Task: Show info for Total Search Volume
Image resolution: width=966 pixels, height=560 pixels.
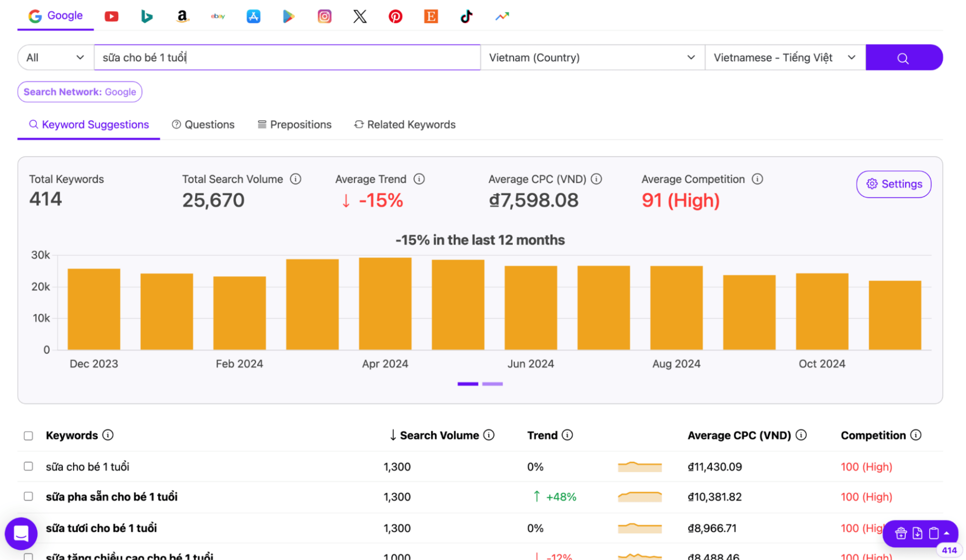Action: tap(295, 179)
